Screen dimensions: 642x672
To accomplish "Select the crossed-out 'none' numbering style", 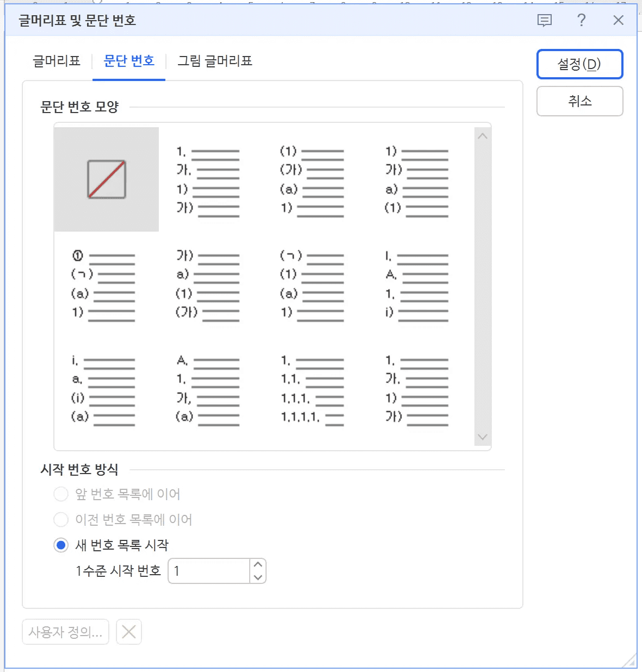I will tap(106, 179).
